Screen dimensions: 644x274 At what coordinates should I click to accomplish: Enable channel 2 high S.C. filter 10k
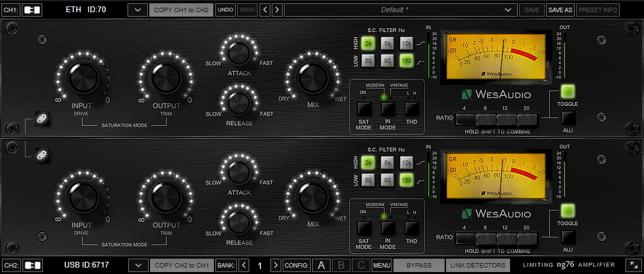click(407, 162)
